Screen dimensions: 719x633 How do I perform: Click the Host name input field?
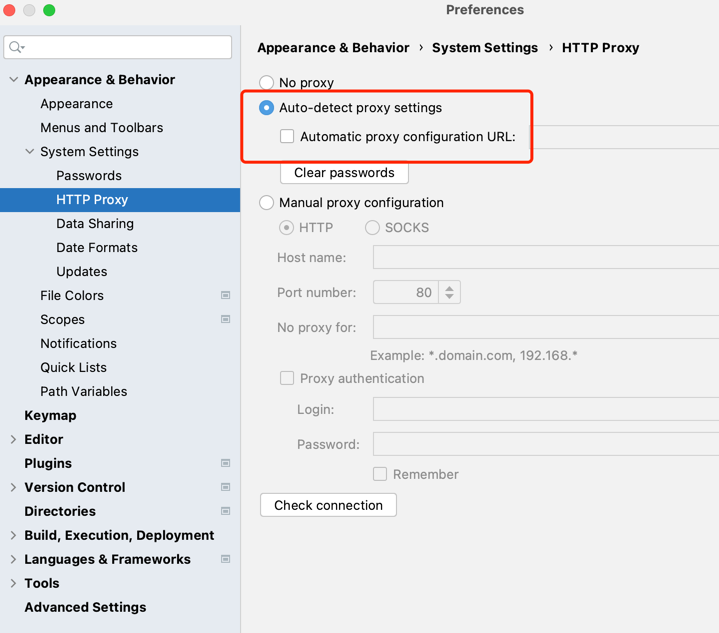546,257
